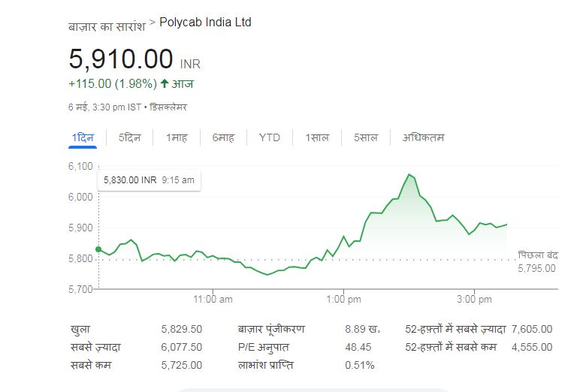Switch to YTD chart view

269,137
